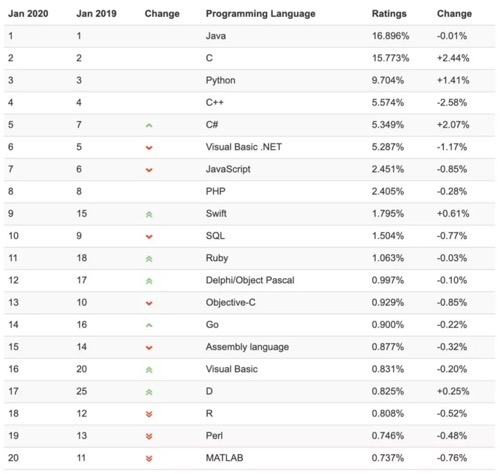Viewport: 500px width, 474px height.
Task: Click the single green up arrow beside Go
Action: [x=149, y=325]
